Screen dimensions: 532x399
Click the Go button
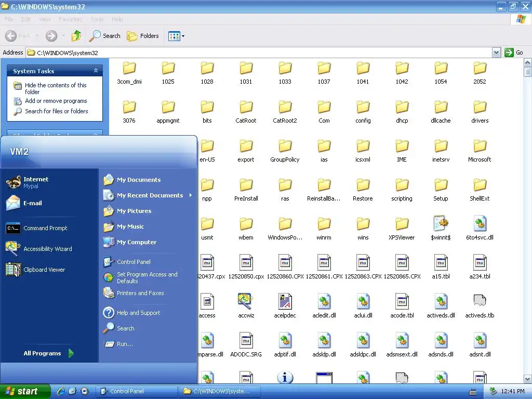coord(514,52)
